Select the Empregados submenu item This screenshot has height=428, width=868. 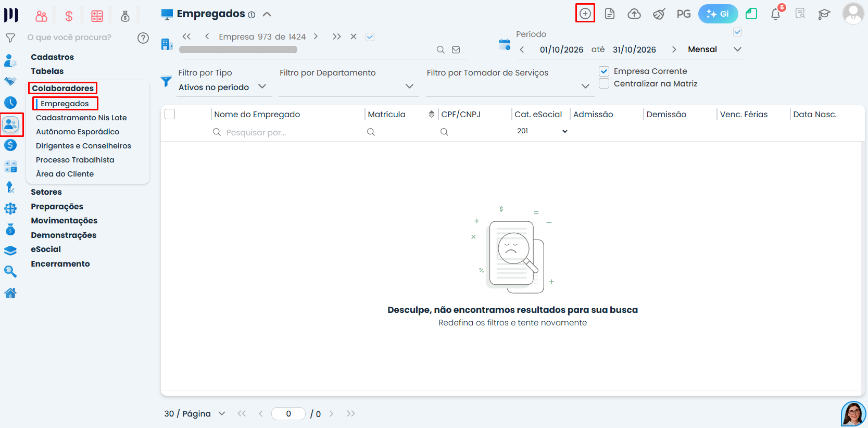pyautogui.click(x=65, y=104)
